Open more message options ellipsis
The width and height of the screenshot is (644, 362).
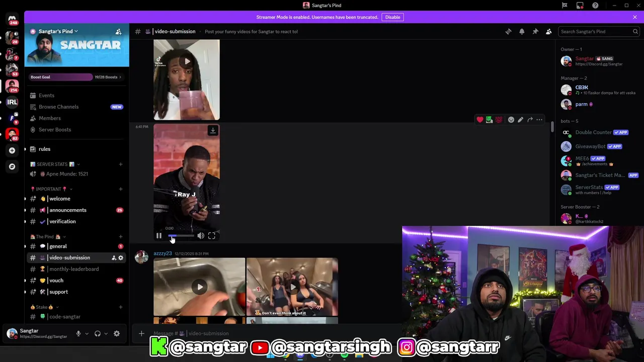coord(539,120)
